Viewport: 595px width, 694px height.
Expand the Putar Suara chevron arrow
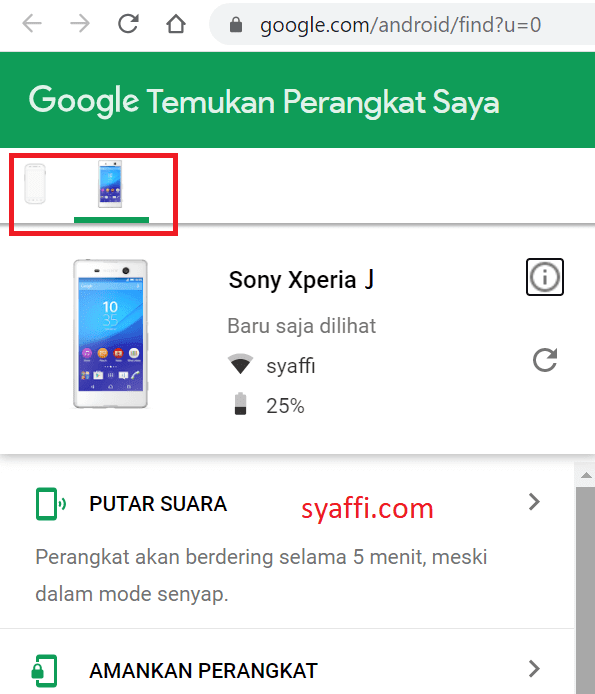tap(534, 502)
